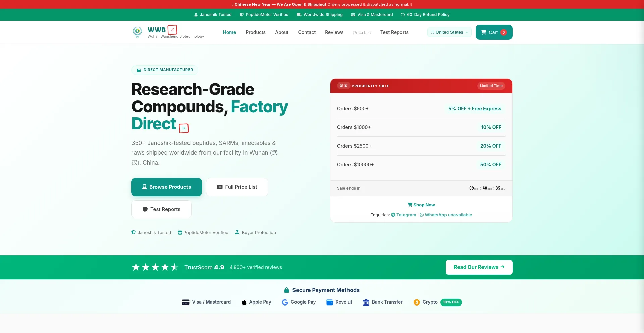
Task: Click the Crypto 10% OFF badge
Action: (x=451, y=302)
